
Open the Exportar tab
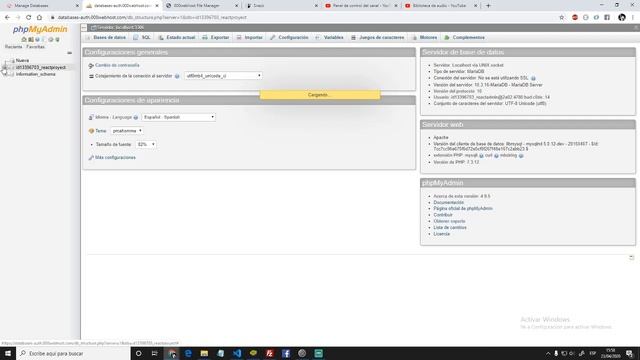coord(216,38)
